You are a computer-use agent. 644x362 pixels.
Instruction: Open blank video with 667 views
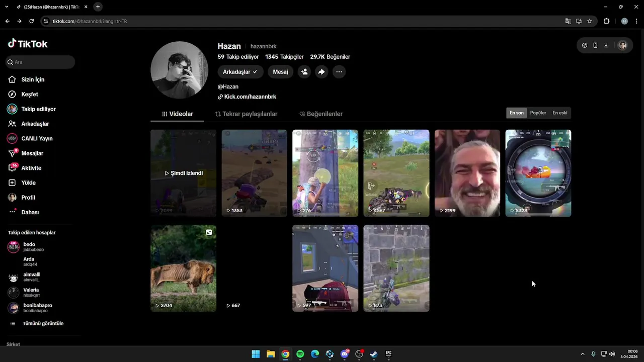click(x=255, y=268)
